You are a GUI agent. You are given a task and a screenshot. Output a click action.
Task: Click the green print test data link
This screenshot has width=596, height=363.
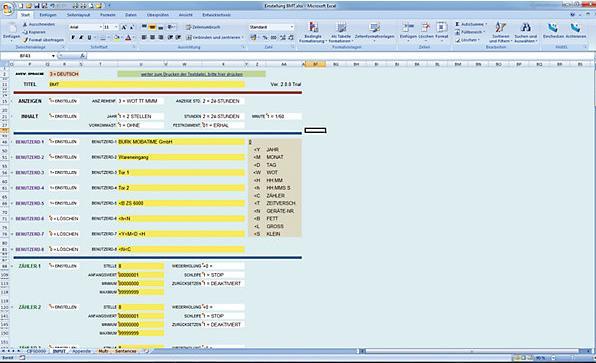[192, 74]
